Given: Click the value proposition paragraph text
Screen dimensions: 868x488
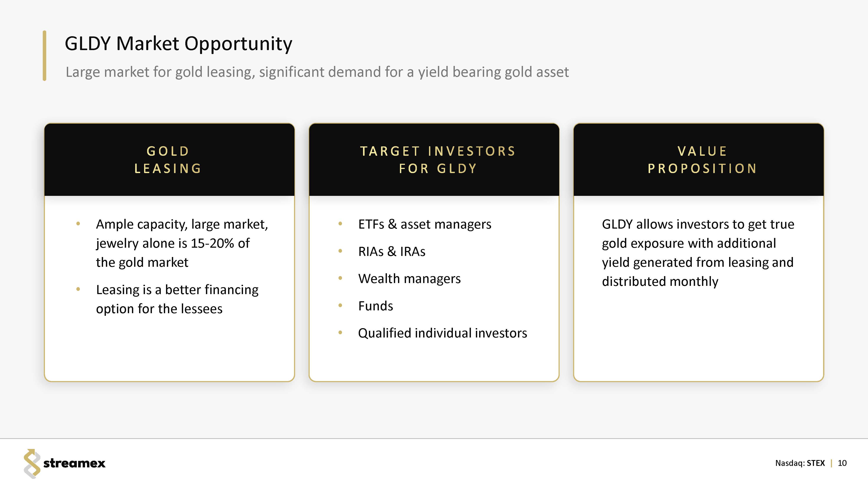Looking at the screenshot, I should pos(697,253).
